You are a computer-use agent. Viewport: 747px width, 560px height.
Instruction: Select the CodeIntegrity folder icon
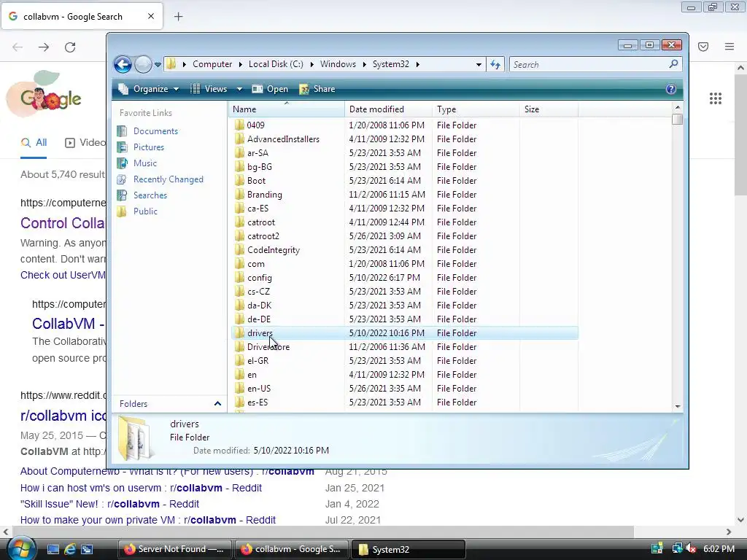[x=239, y=250]
